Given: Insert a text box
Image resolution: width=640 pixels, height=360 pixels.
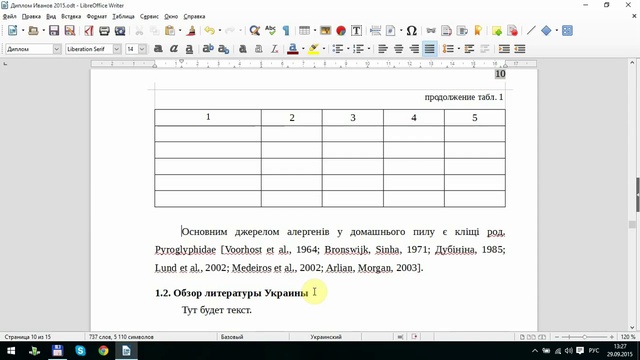Looking at the screenshot, I should (356, 31).
